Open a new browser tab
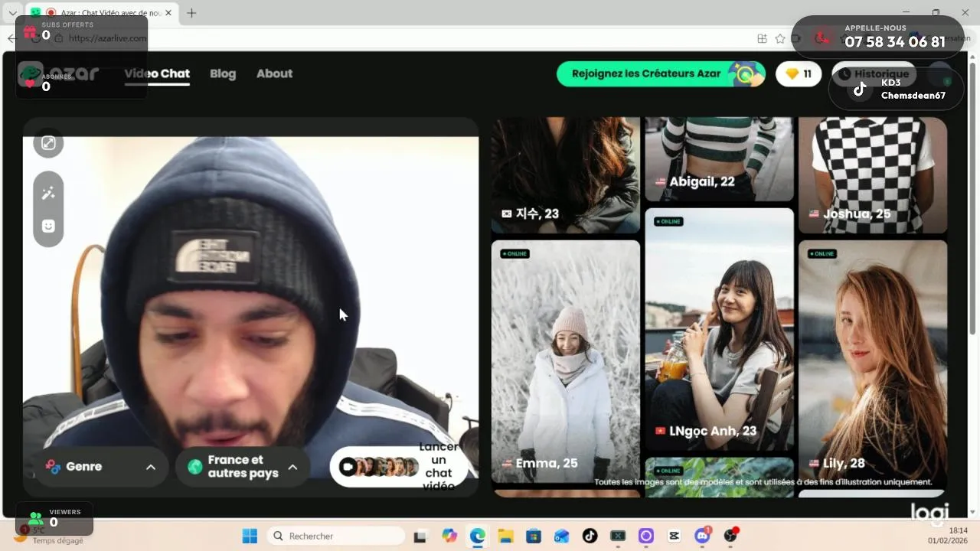Screen dimensions: 980x551 [191, 13]
